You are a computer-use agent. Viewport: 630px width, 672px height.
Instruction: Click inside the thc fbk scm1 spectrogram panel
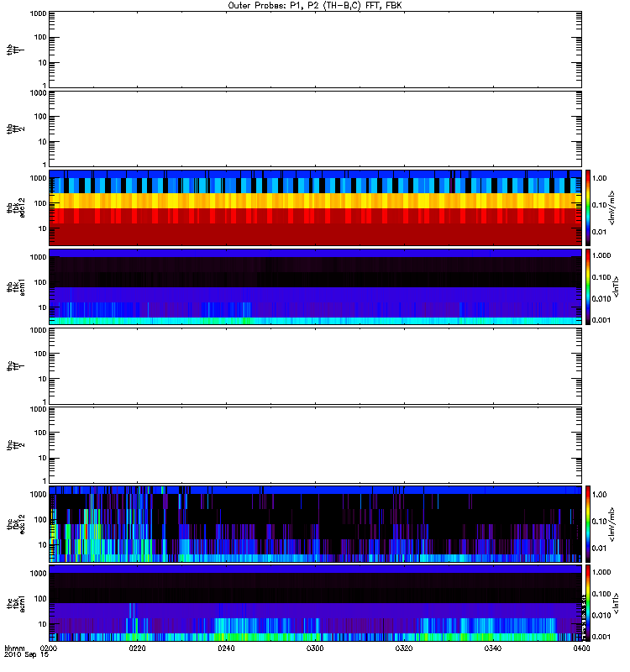315,603
